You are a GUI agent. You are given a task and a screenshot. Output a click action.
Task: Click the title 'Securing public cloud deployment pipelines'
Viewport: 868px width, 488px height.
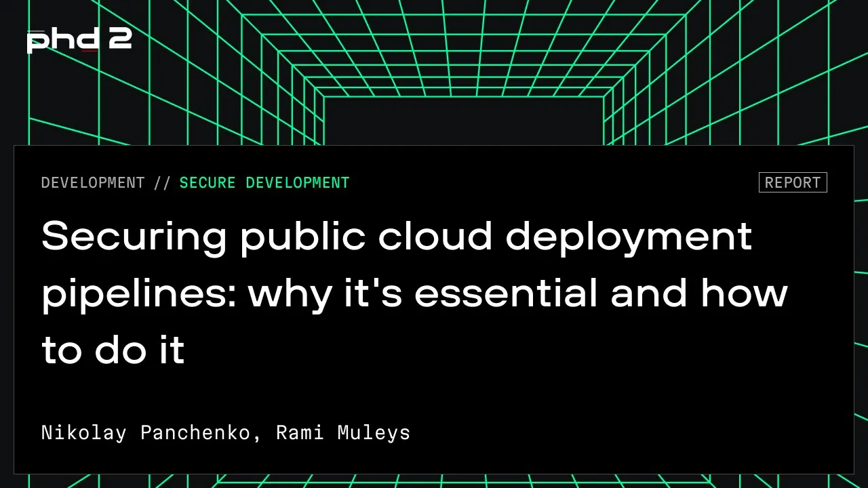pos(414,292)
